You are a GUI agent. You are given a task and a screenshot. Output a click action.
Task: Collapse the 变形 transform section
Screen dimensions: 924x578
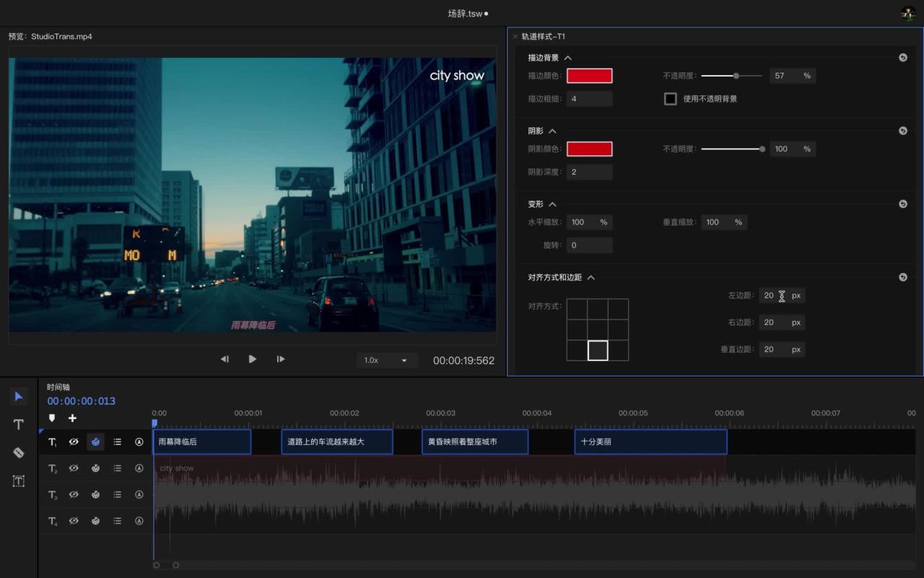pyautogui.click(x=552, y=204)
